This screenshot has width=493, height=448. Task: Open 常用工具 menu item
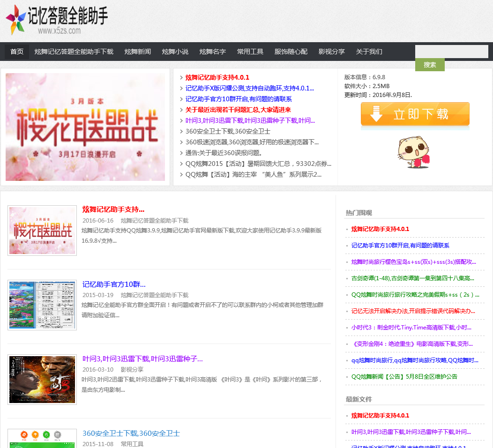[x=250, y=52]
